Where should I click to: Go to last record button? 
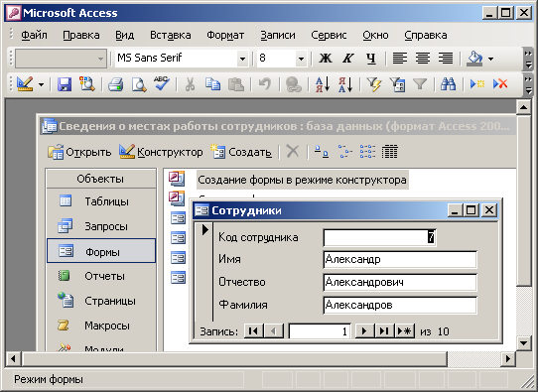(384, 331)
